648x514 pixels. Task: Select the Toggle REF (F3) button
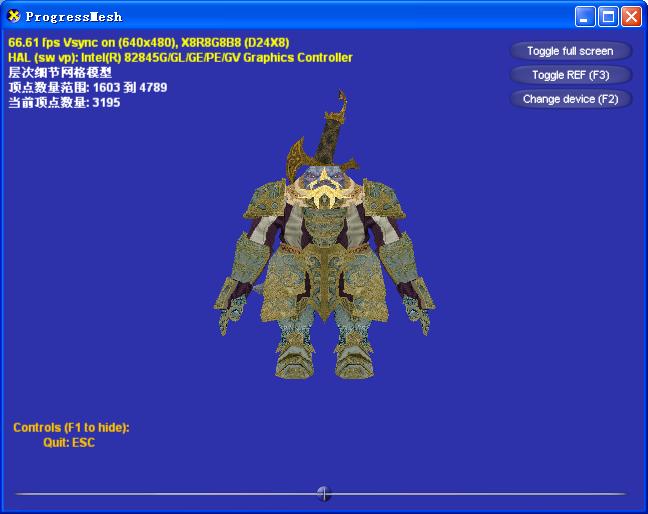pos(571,75)
